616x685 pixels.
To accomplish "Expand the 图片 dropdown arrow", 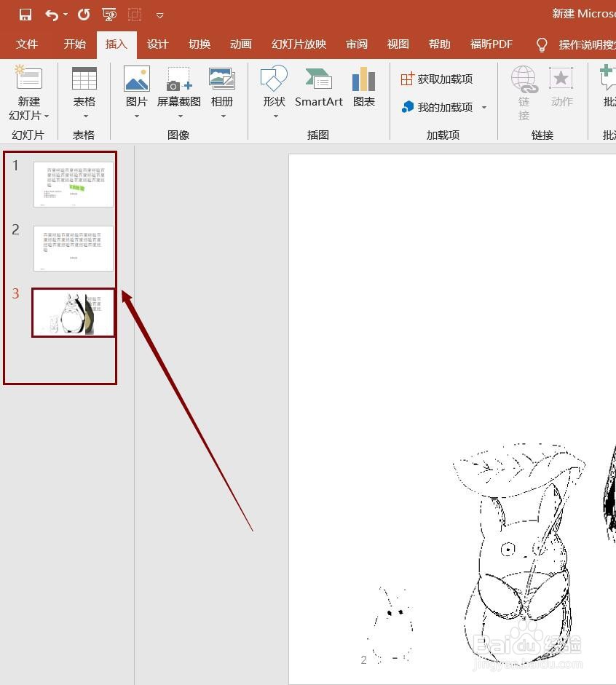I will [x=137, y=116].
